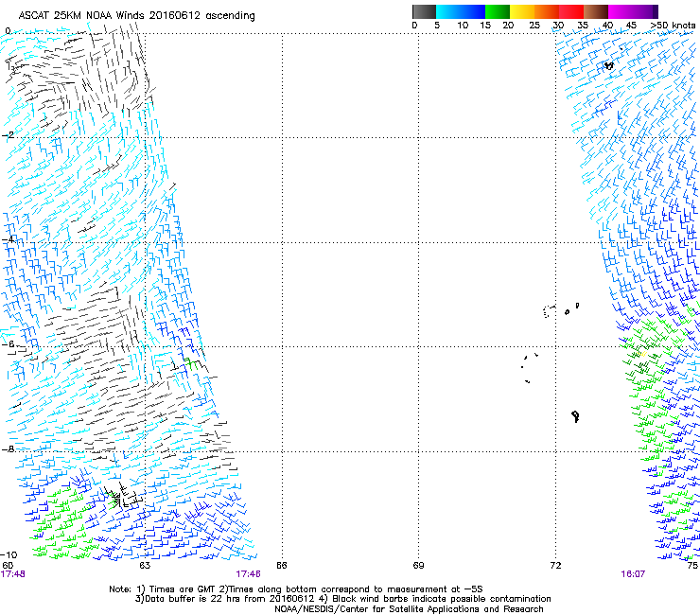
Task: Click the longitude label '66'
Action: click(281, 566)
